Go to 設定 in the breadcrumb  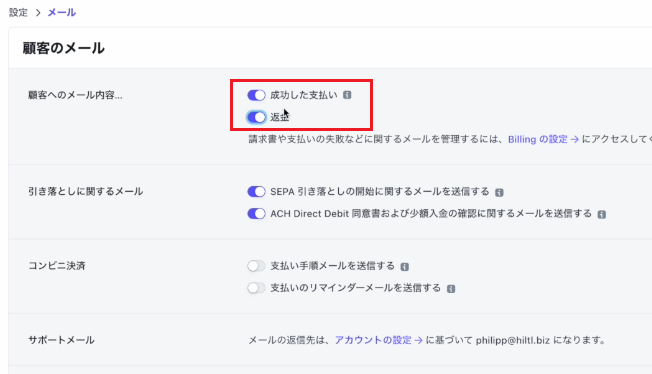click(x=18, y=12)
